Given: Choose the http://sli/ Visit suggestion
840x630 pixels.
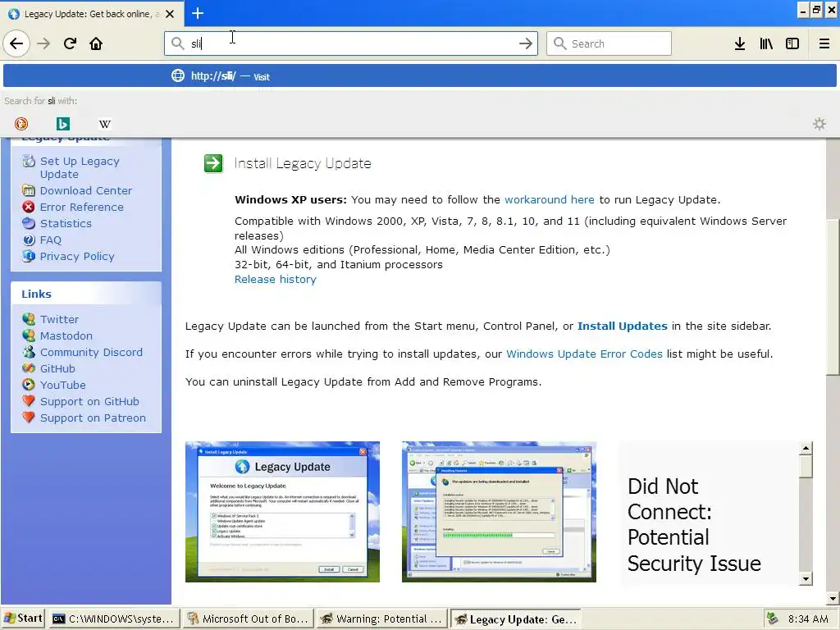Looking at the screenshot, I should pos(419,75).
